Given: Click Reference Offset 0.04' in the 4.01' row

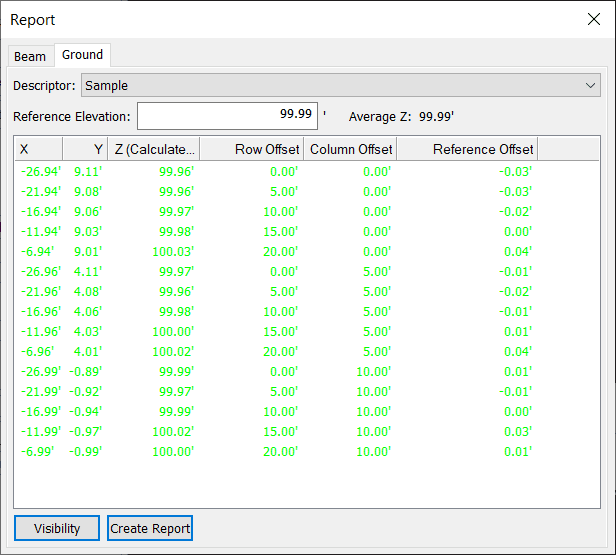Looking at the screenshot, I should (x=518, y=352).
